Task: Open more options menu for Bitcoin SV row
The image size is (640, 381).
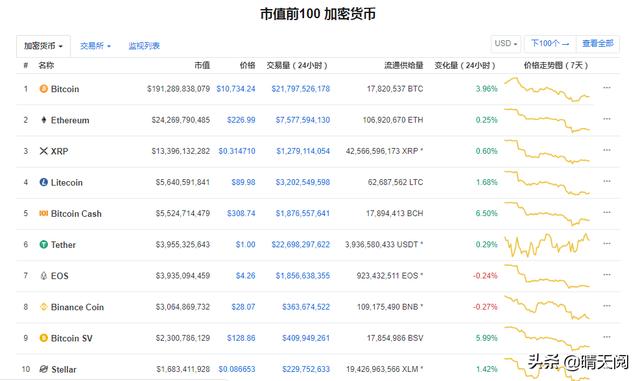Action: pos(607,337)
